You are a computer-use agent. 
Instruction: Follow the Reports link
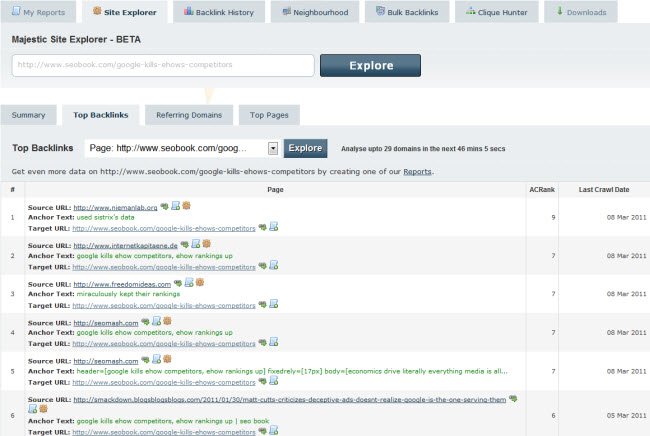coord(417,172)
